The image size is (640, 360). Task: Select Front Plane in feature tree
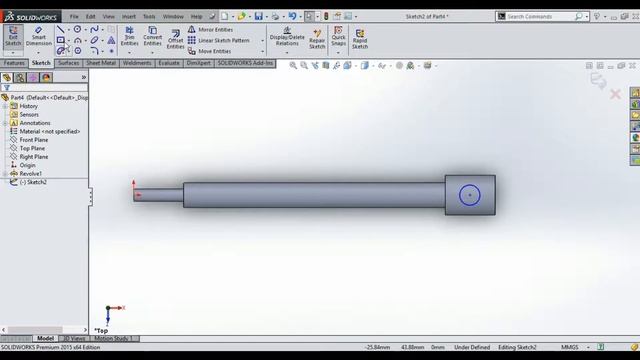click(33, 140)
